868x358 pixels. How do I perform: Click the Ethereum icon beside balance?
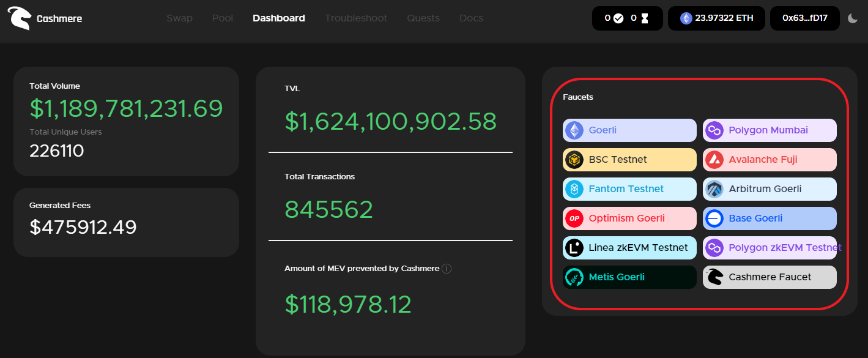tap(686, 18)
